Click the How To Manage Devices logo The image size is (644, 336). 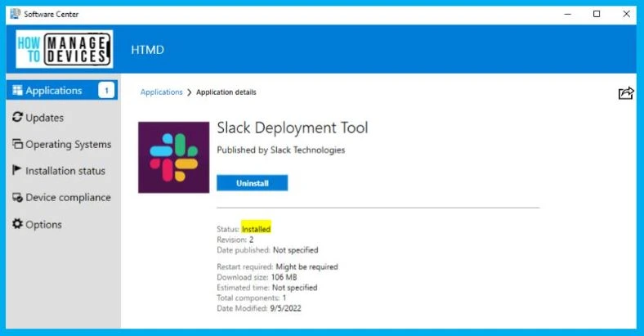[x=65, y=49]
